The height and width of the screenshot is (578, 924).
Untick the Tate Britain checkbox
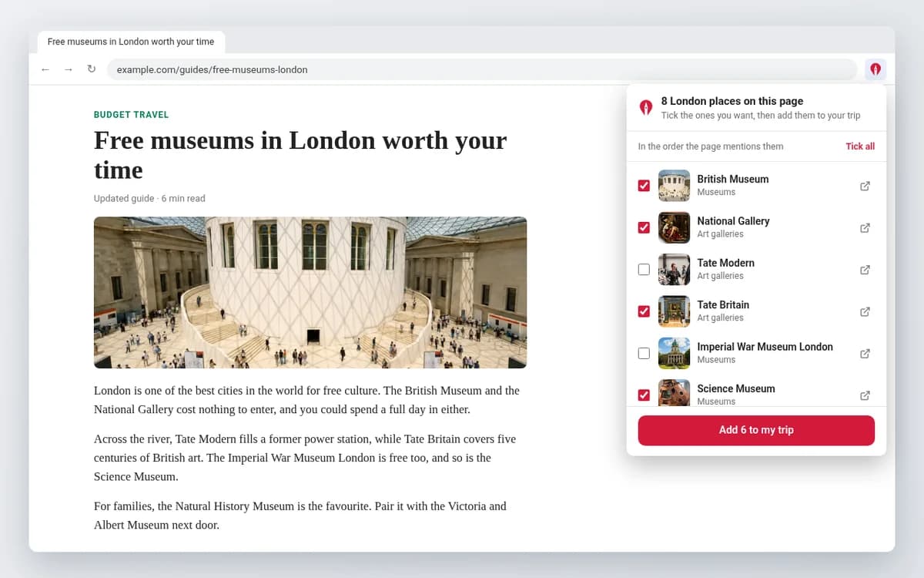click(x=644, y=311)
